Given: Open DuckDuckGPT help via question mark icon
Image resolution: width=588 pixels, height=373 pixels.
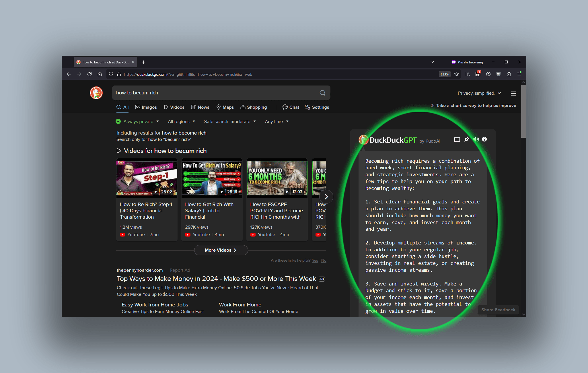Looking at the screenshot, I should tap(485, 139).
